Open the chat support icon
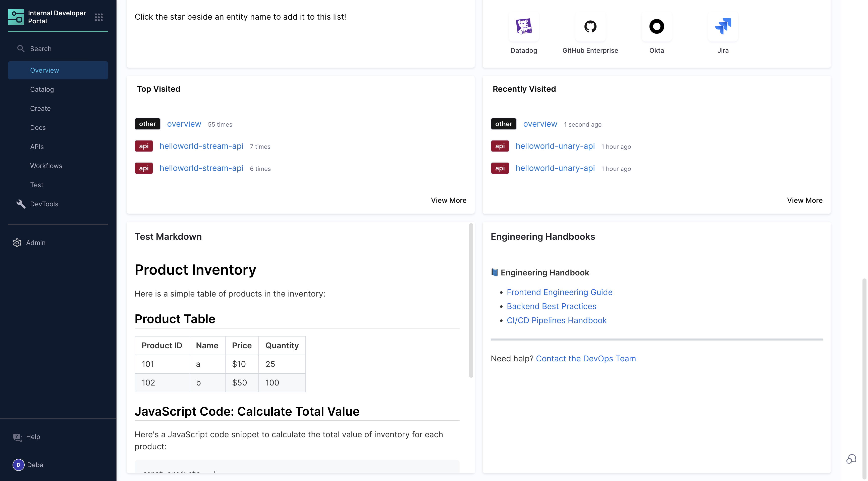 [x=851, y=459]
